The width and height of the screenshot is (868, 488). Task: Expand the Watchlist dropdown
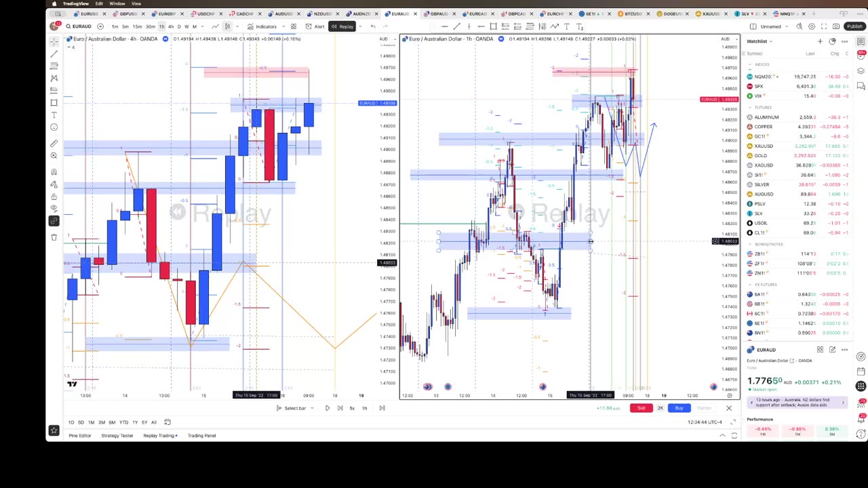click(759, 41)
